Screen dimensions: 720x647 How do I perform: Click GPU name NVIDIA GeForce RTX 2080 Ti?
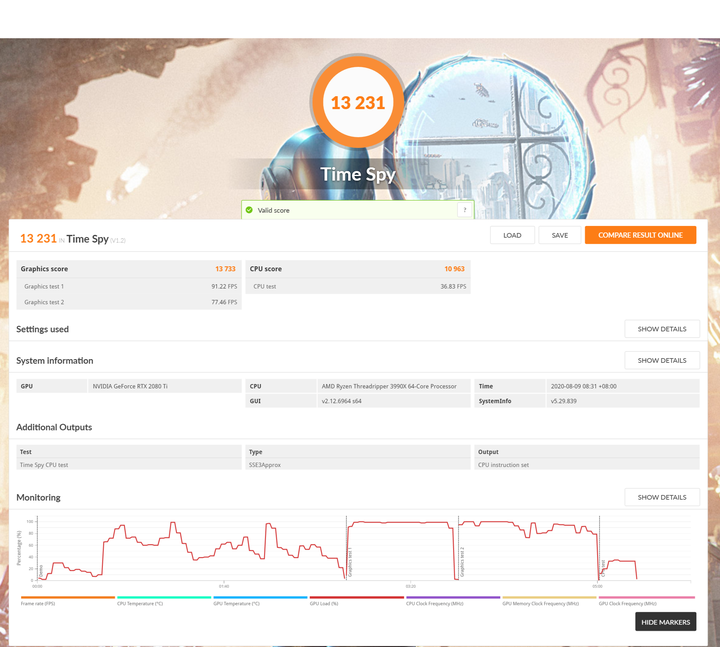(x=130, y=386)
